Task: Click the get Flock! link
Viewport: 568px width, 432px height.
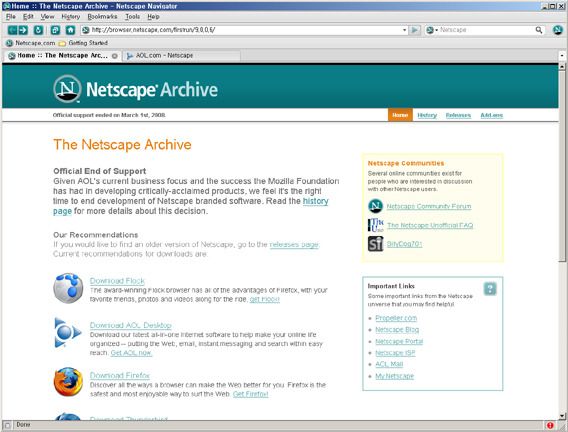Action: point(264,299)
